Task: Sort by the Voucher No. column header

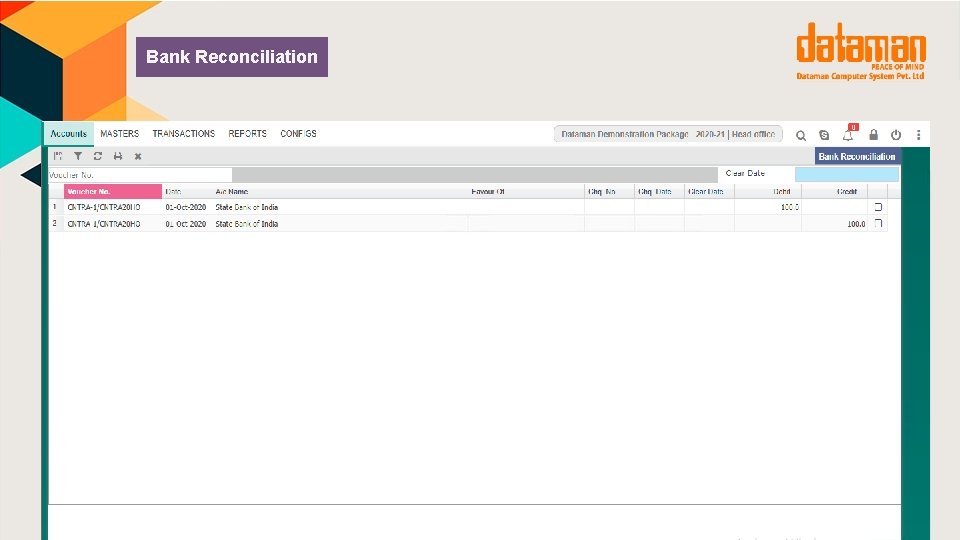Action: (113, 192)
